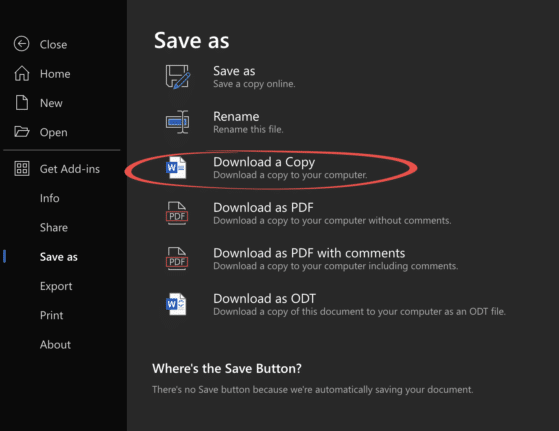559x431 pixels.
Task: Click the Word icon beside Download as ODT
Action: pos(176,304)
